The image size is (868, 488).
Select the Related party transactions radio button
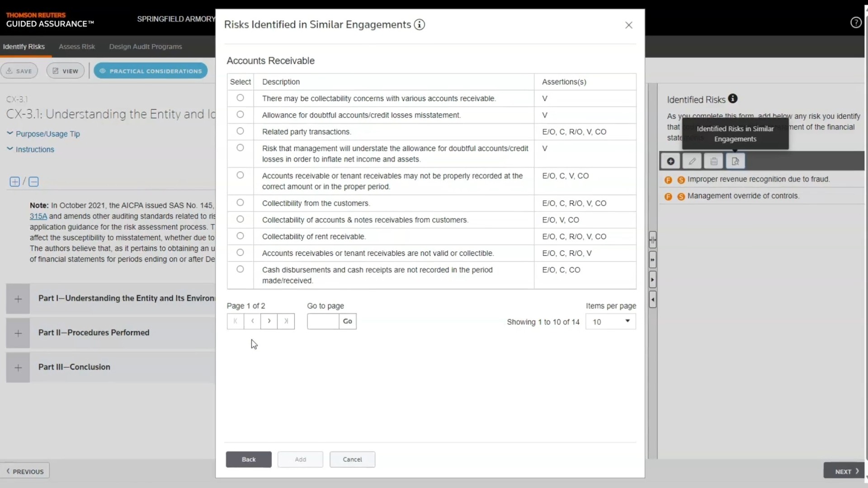click(x=240, y=131)
